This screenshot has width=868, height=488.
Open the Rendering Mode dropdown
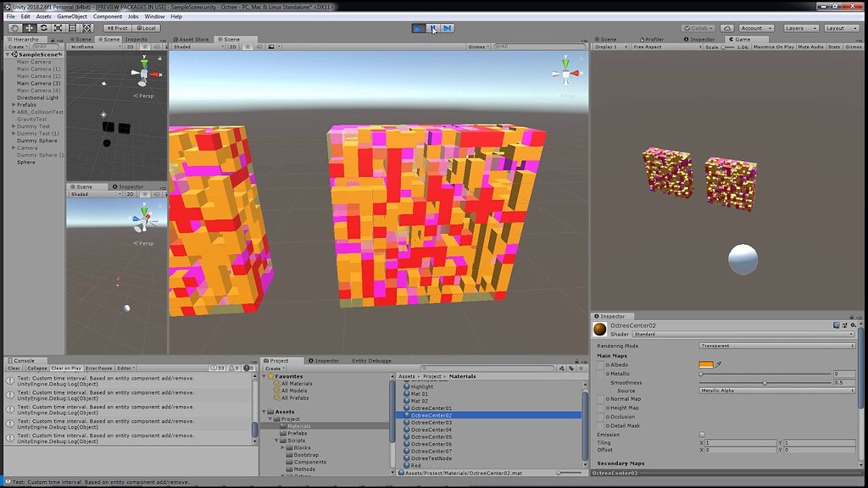click(x=776, y=346)
